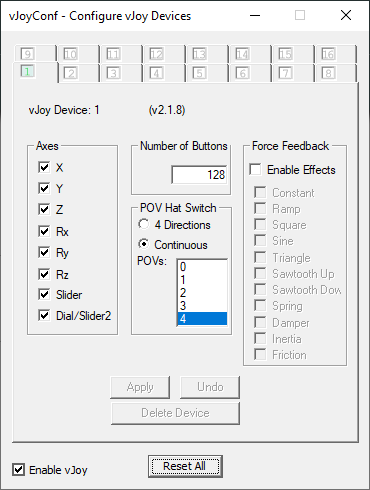370x490 pixels.
Task: Toggle the Constant effect checkbox
Action: (260, 192)
